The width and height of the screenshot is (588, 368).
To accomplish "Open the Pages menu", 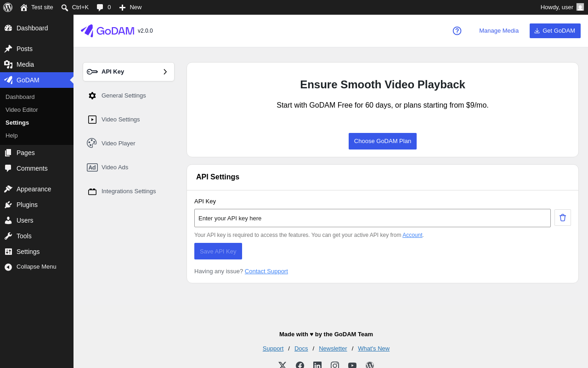I will 37,153.
